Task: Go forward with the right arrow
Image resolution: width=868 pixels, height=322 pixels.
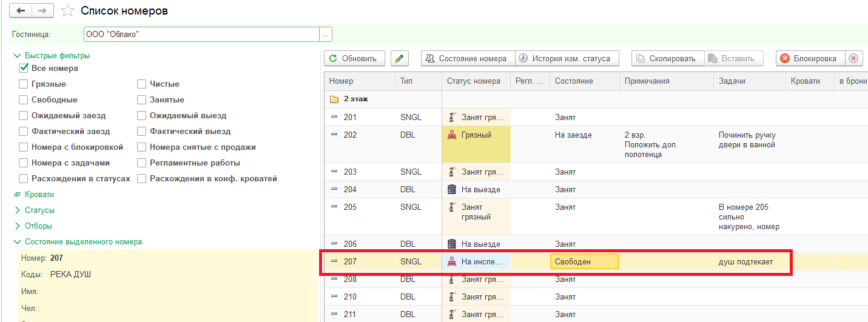Action: tap(42, 11)
